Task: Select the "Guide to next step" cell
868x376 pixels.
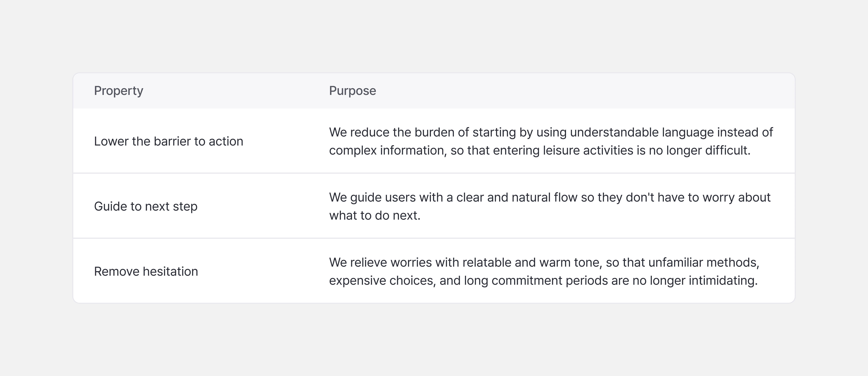Action: pos(146,206)
